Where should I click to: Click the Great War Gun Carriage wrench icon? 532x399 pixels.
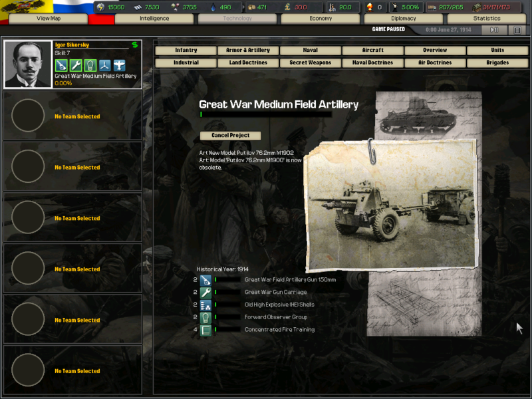click(205, 293)
